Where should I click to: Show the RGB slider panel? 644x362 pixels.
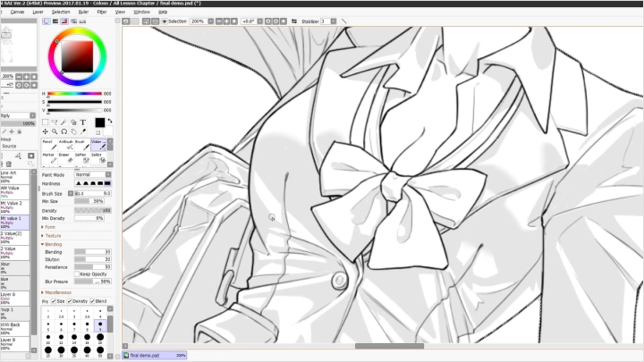click(55, 21)
